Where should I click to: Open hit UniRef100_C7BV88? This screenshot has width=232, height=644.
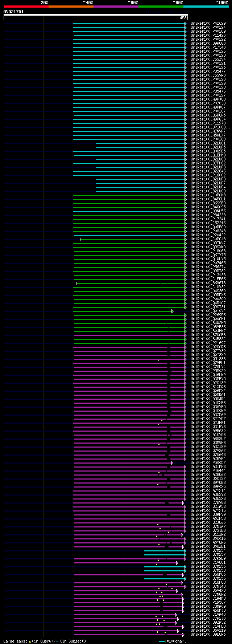coord(208,503)
